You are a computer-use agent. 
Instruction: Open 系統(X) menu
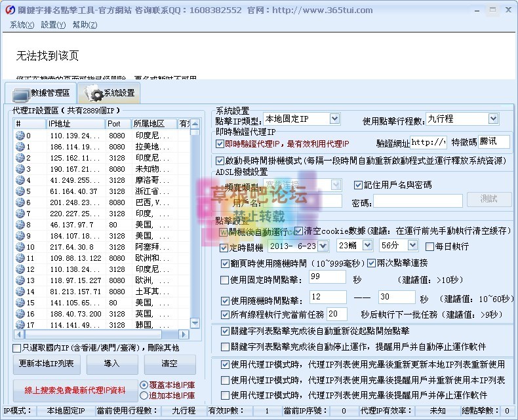pos(22,25)
